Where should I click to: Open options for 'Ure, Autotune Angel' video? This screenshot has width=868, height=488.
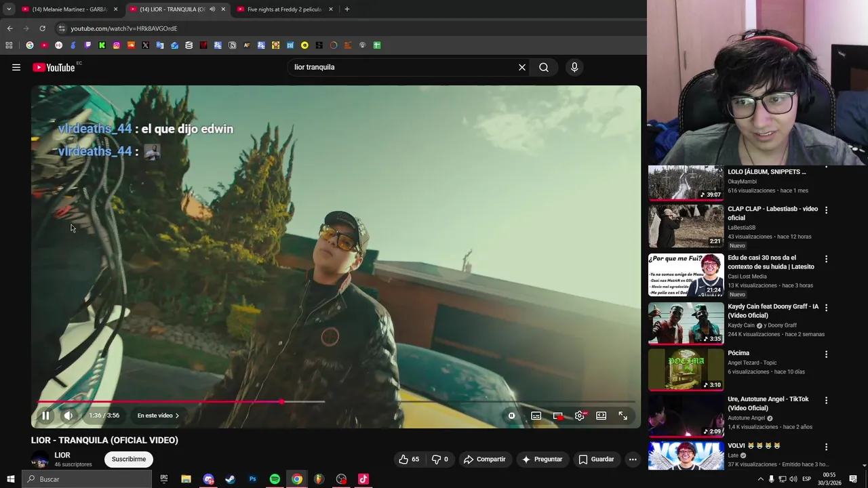[826, 401]
